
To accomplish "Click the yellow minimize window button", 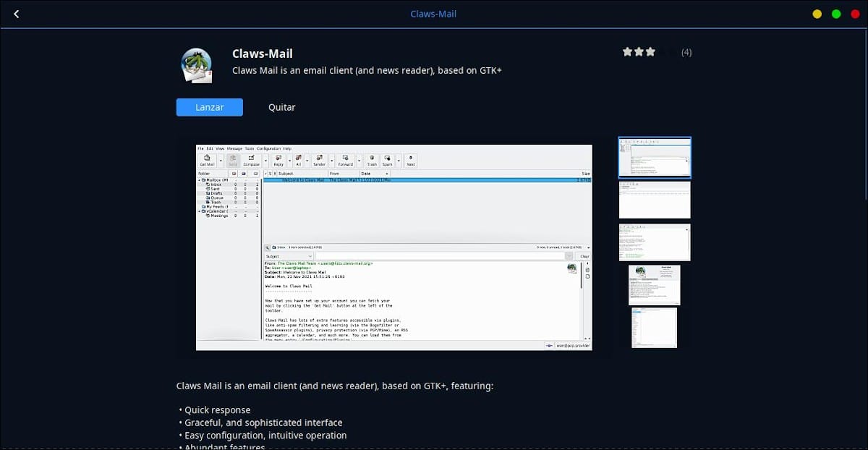I will [817, 14].
